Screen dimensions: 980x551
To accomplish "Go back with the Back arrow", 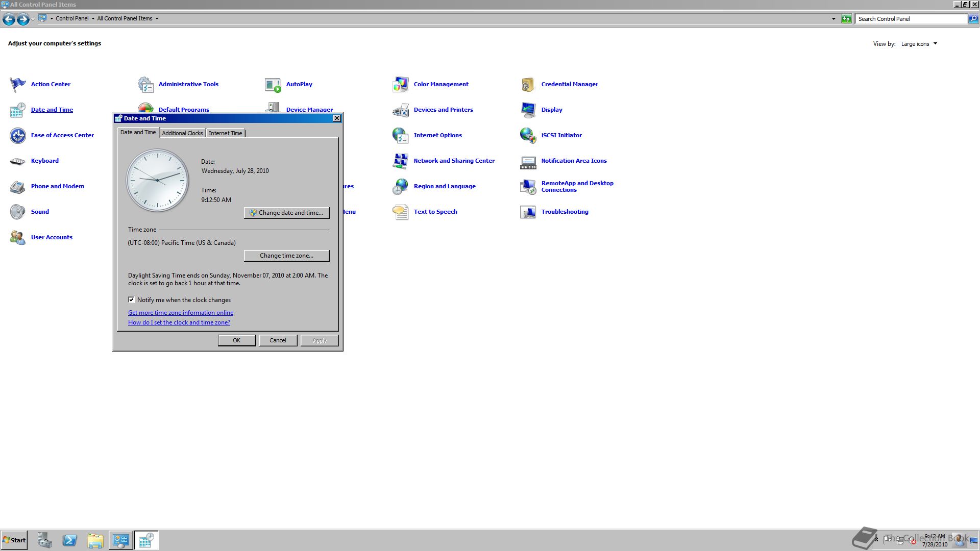I will (9, 19).
